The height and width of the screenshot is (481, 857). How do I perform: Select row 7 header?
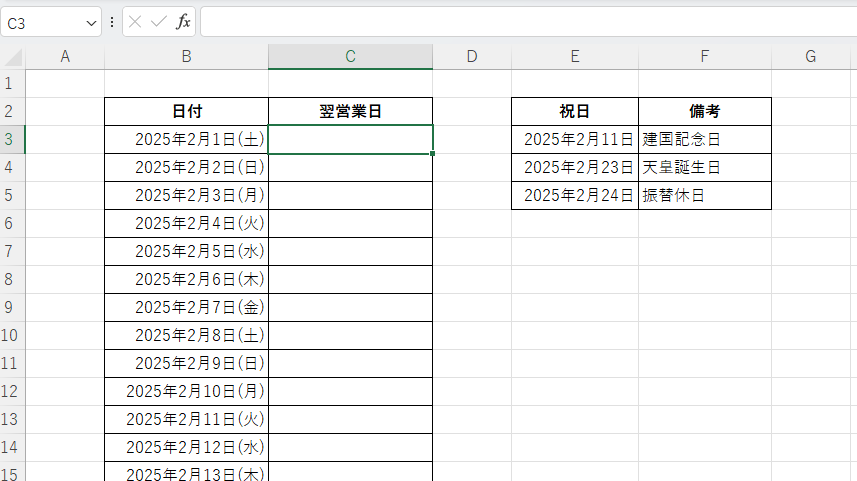[12, 251]
